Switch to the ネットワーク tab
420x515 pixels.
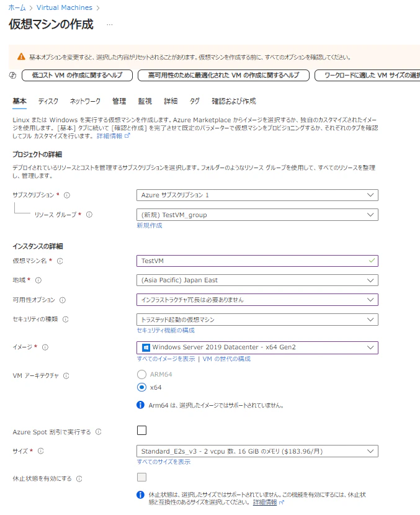coord(85,101)
